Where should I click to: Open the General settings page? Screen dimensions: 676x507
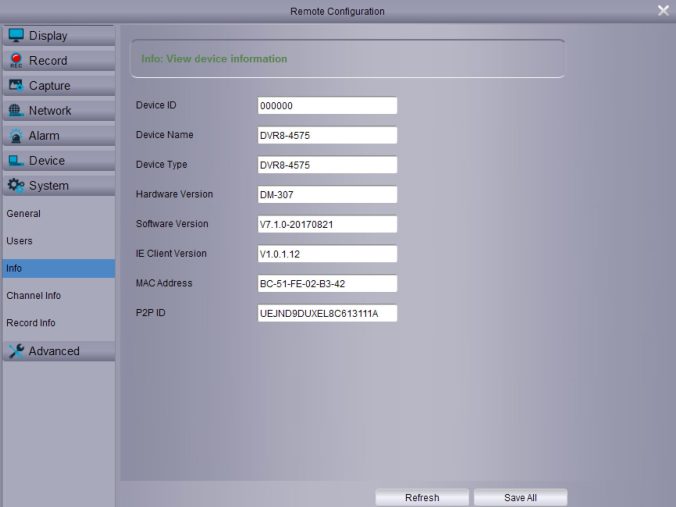pyautogui.click(x=24, y=214)
